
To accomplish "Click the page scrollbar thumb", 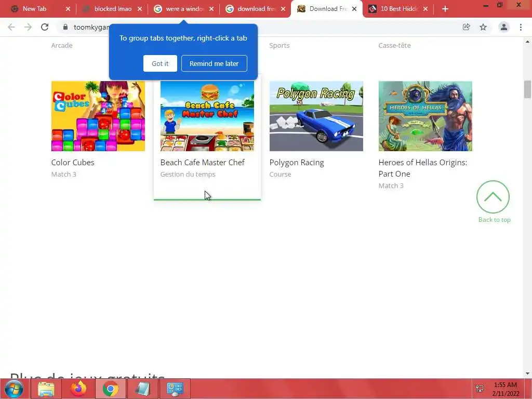I will tap(527, 89).
